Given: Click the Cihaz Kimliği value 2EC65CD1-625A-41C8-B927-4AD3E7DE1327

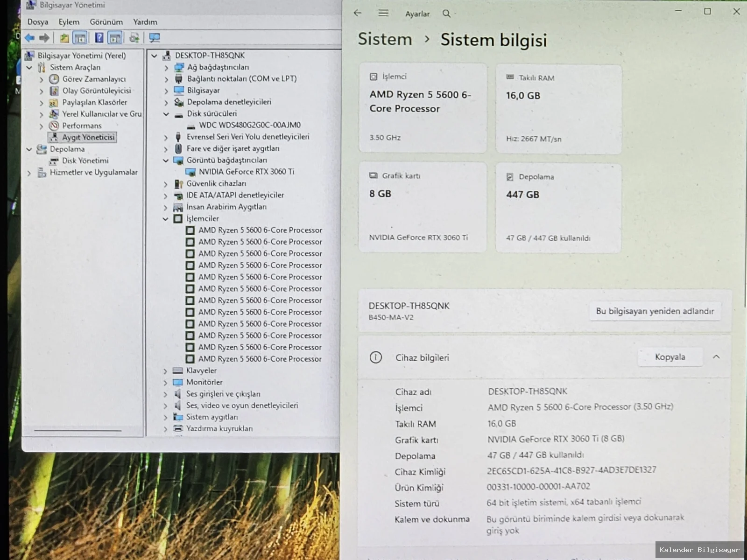Looking at the screenshot, I should pyautogui.click(x=571, y=470).
